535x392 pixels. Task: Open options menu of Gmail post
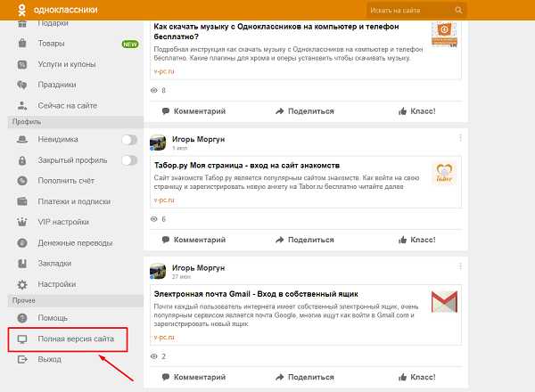(x=460, y=266)
